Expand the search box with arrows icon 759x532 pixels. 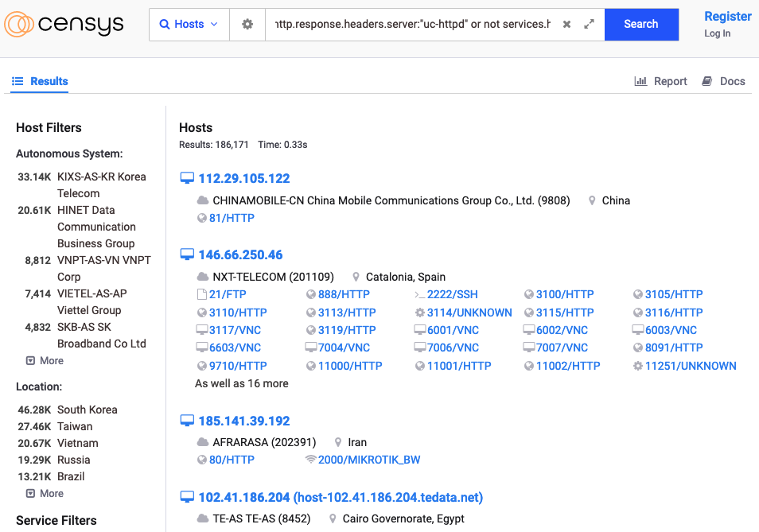pyautogui.click(x=589, y=25)
